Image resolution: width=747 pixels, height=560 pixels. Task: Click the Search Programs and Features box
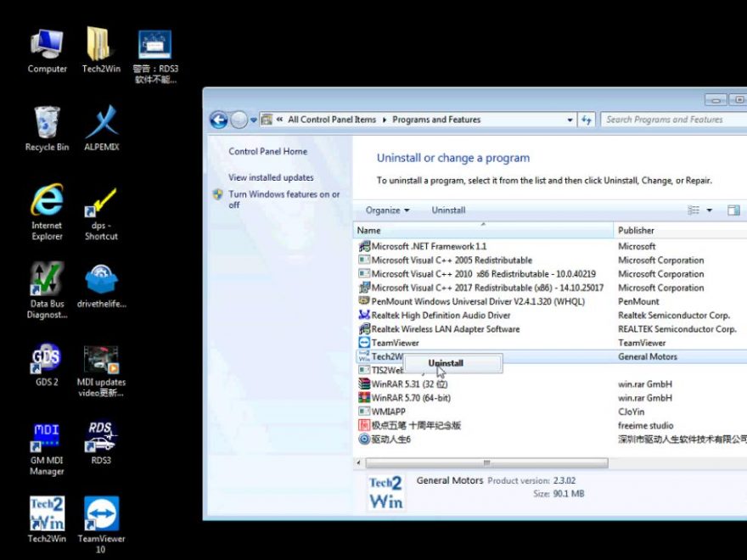pyautogui.click(x=674, y=120)
